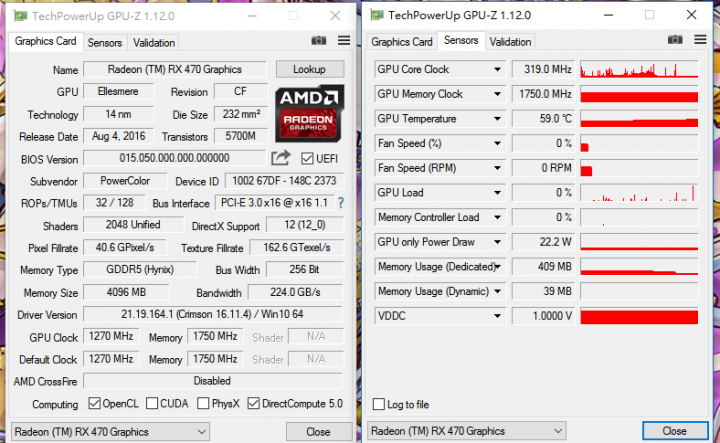720x443 pixels.
Task: Open the hamburger menu in left window
Action: (344, 40)
